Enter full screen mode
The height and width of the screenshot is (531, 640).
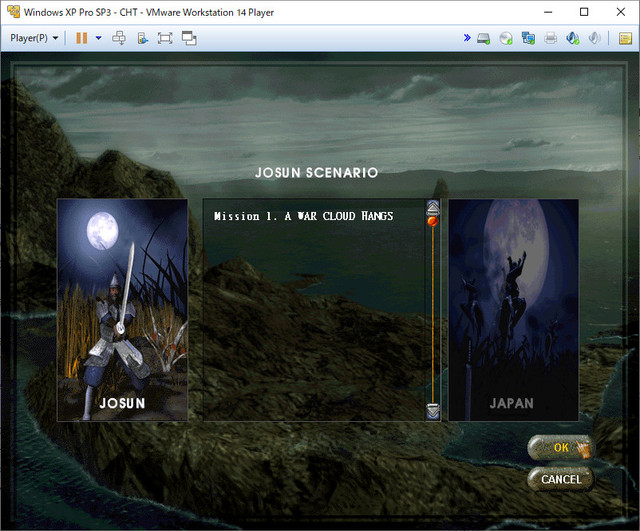165,38
